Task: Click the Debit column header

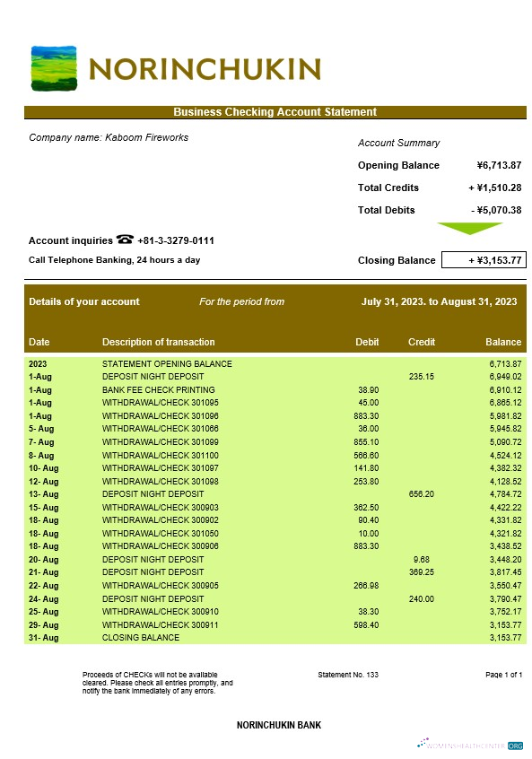Action: [x=367, y=342]
